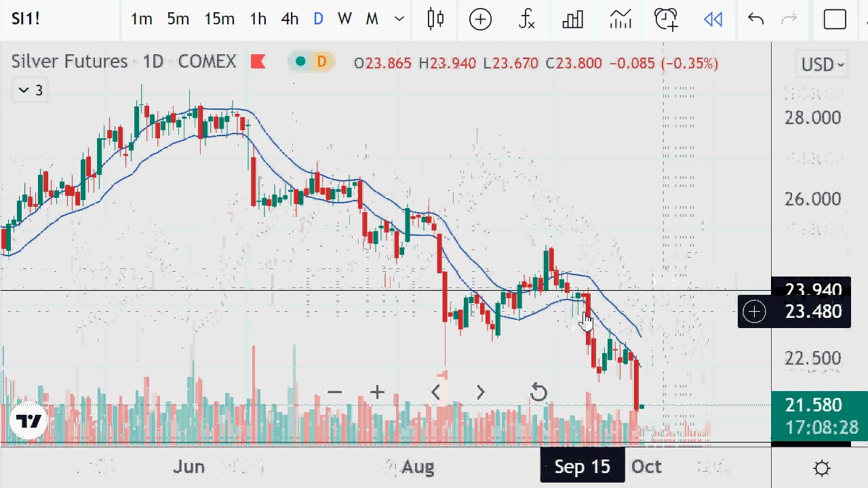Toggle the fullscreen layout square button
The image size is (868, 488).
click(835, 19)
